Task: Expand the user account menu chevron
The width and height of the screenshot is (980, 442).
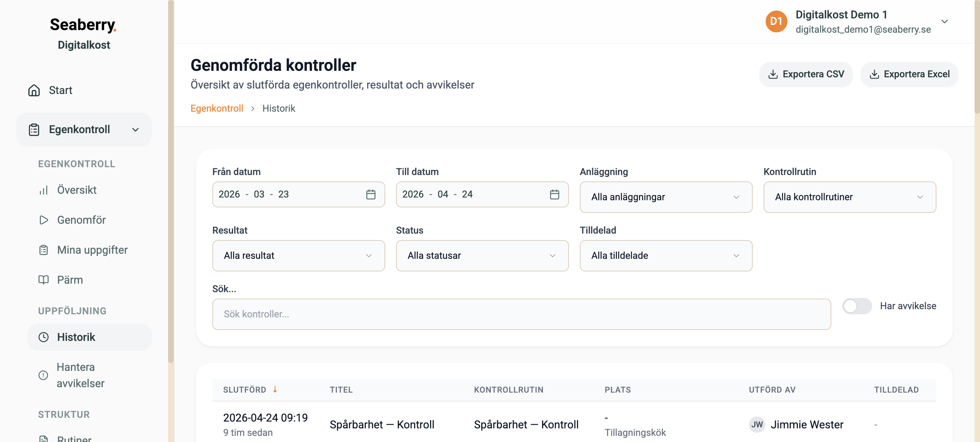Action: click(x=944, y=21)
